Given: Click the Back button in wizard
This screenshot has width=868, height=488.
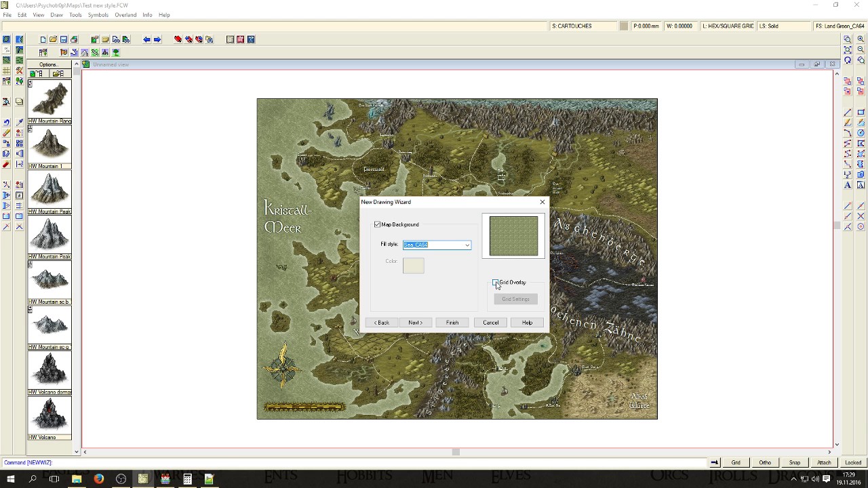Looking at the screenshot, I should (382, 323).
